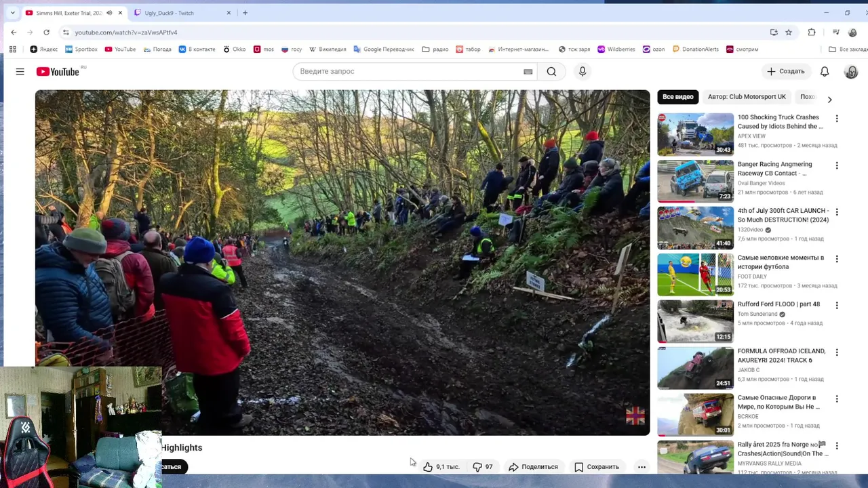The height and width of the screenshot is (488, 868).
Task: Start voice search with the microphone icon
Action: (582, 71)
